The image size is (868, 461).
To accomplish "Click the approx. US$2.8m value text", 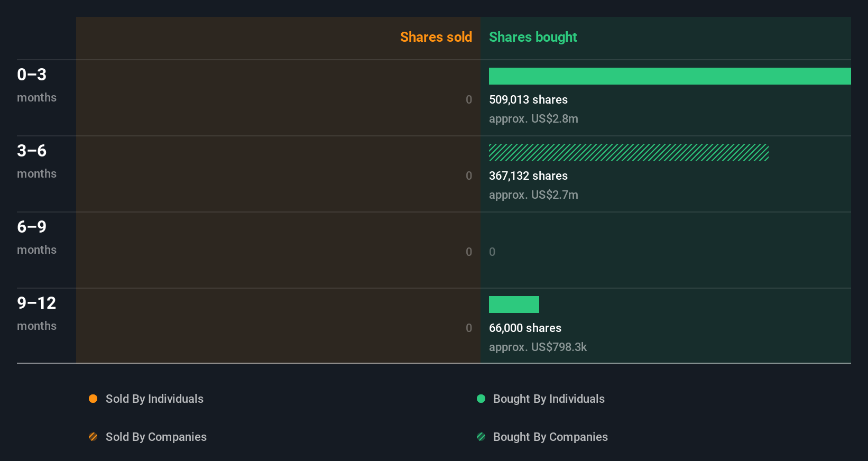I will tap(533, 118).
